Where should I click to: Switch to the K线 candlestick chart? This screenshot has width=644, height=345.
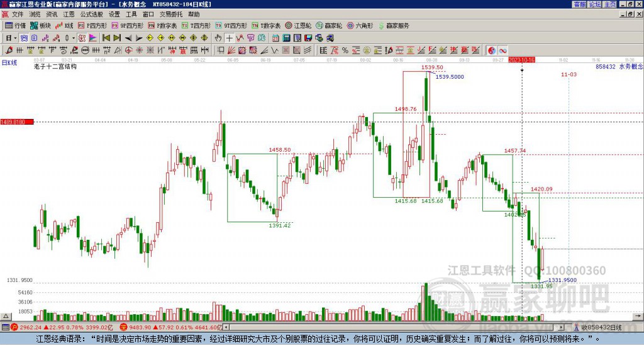point(65,25)
